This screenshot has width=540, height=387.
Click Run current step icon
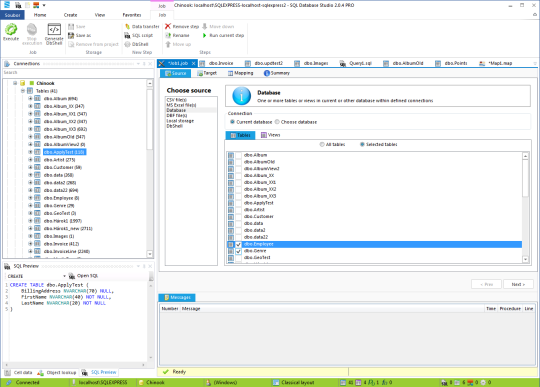205,35
